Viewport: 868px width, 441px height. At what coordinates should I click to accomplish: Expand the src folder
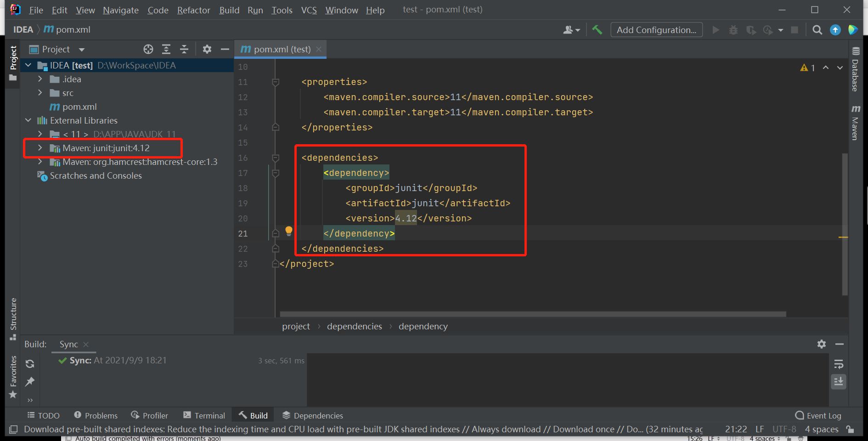click(40, 93)
